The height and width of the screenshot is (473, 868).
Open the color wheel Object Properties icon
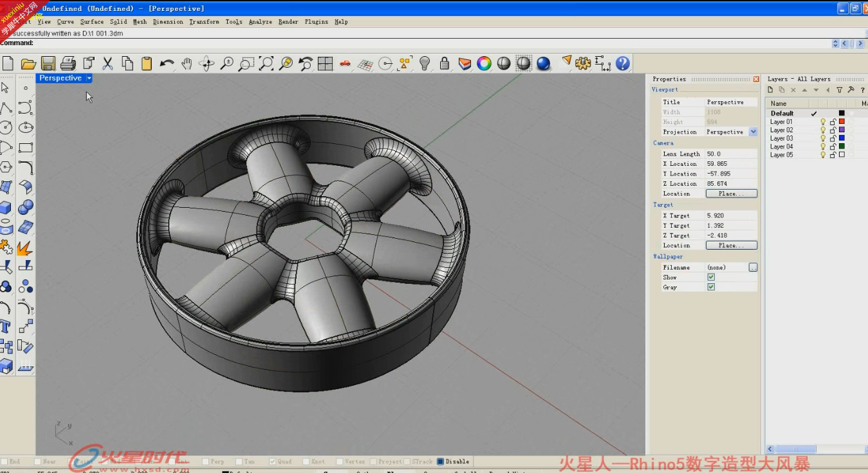coord(484,63)
